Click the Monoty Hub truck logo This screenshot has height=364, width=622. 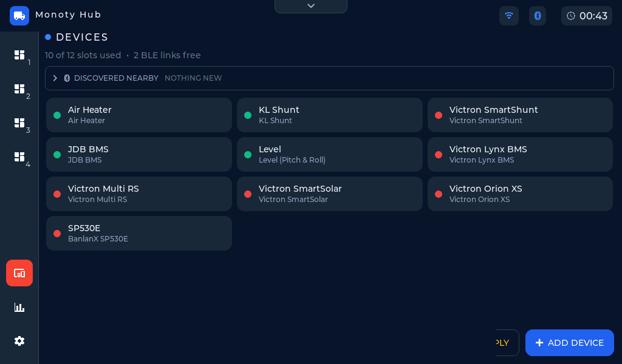19,16
